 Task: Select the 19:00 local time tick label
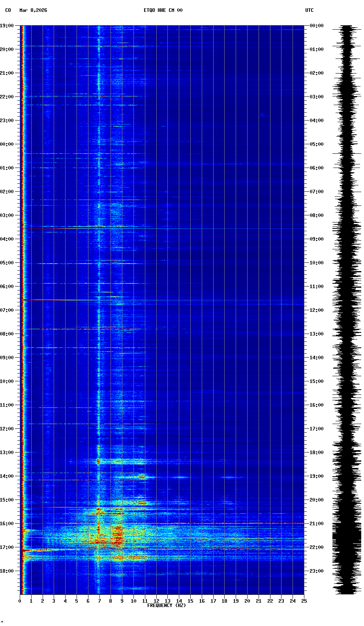[7, 26]
